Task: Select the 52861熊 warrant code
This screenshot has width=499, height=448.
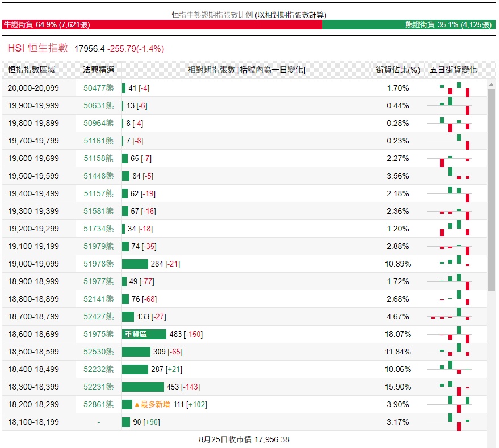Action: (x=98, y=404)
